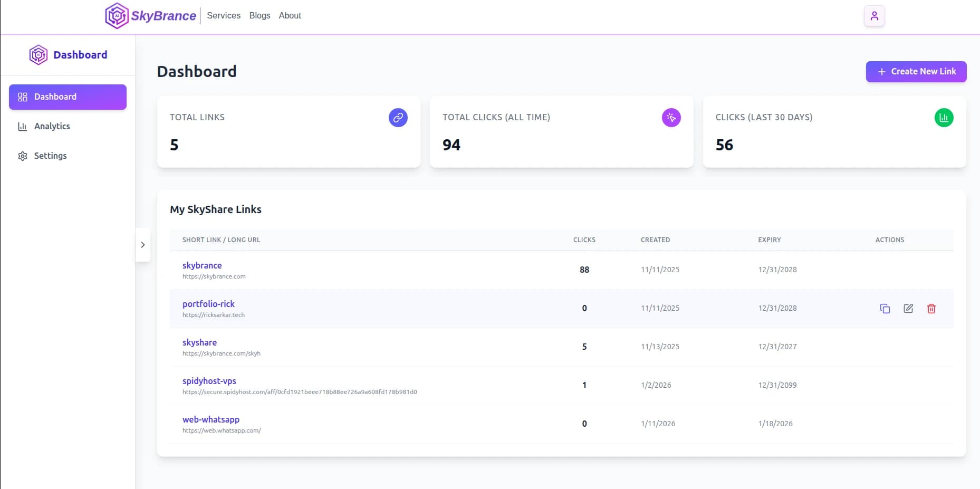Open the Services menu in header
This screenshot has height=489, width=980.
tap(224, 16)
